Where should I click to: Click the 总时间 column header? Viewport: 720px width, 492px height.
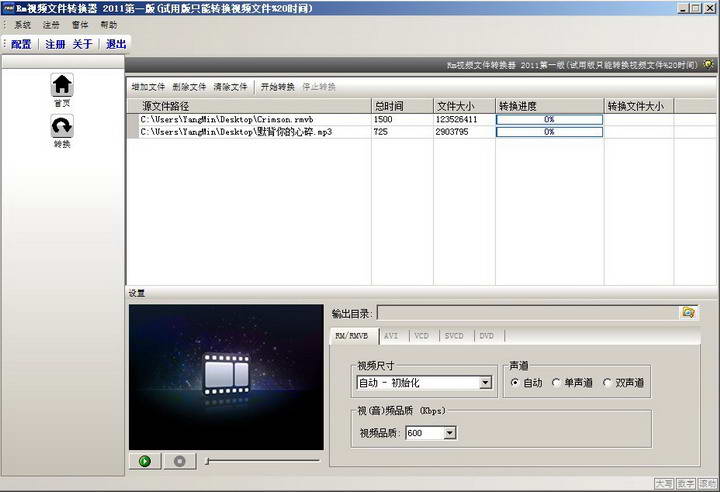(402, 106)
